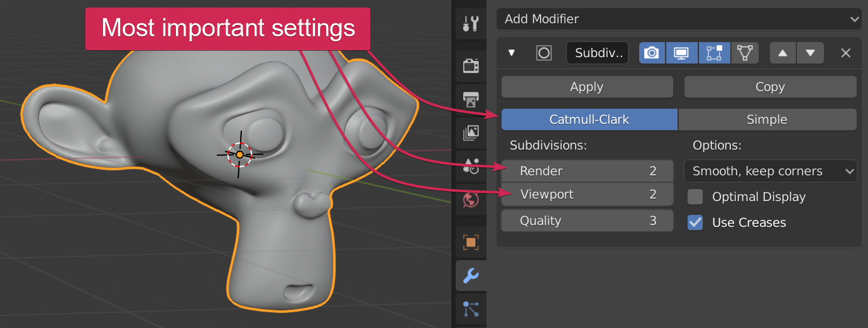868x328 pixels.
Task: Toggle modifier display in Edit Mode
Action: coord(714,53)
